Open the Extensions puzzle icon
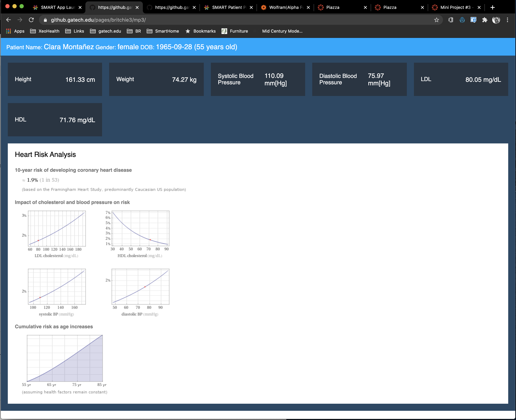This screenshot has height=420, width=516. [x=484, y=20]
